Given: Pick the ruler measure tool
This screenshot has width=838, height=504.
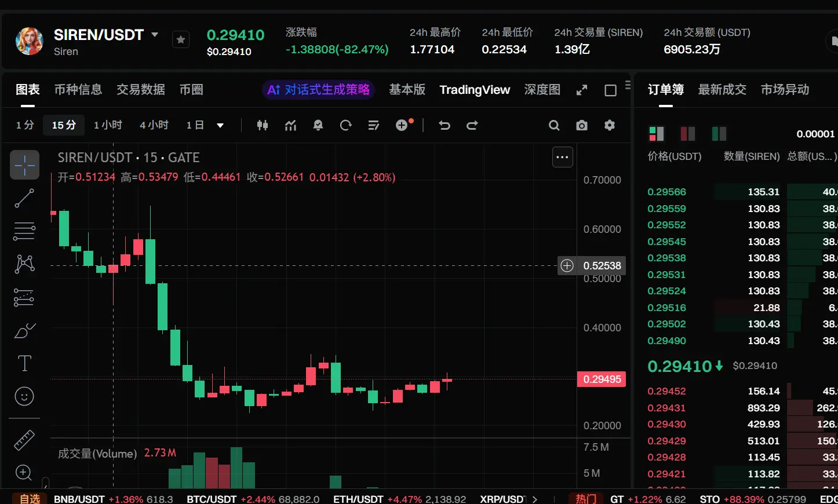Looking at the screenshot, I should (x=24, y=440).
